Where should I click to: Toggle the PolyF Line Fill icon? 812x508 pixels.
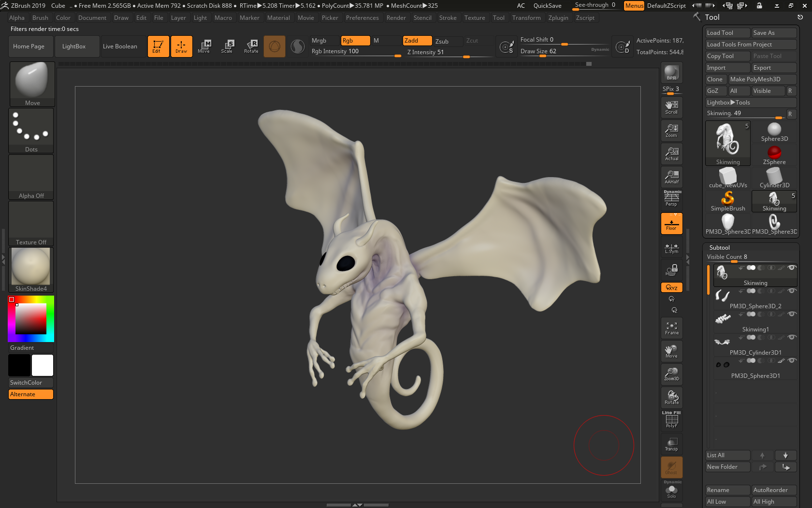(x=671, y=420)
